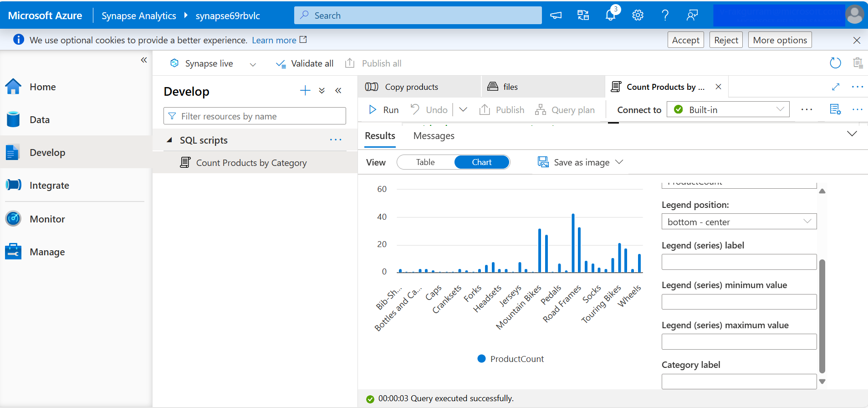Switch to Messages tab
Screen dimensions: 868x408
pyautogui.click(x=434, y=136)
